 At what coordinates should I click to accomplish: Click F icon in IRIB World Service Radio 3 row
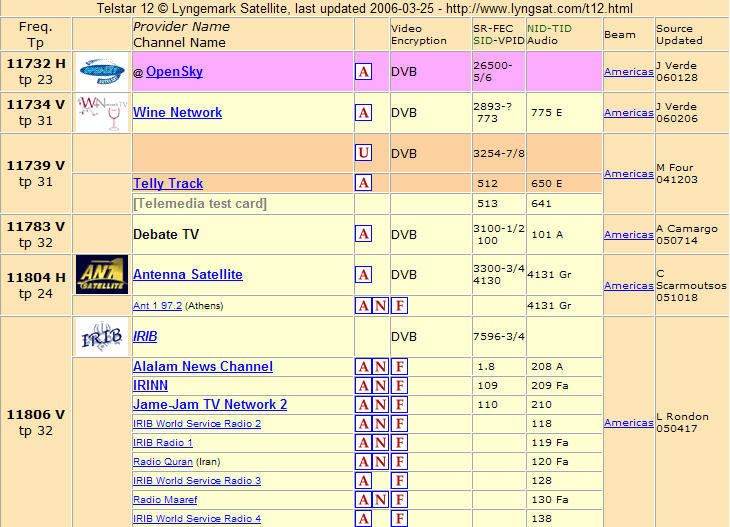click(399, 481)
